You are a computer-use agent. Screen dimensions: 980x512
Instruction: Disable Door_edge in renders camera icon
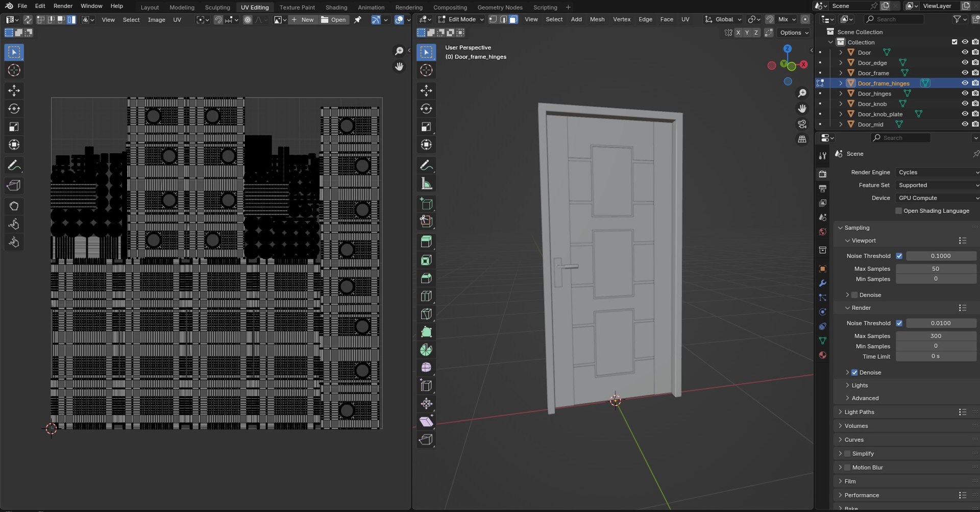pyautogui.click(x=975, y=63)
